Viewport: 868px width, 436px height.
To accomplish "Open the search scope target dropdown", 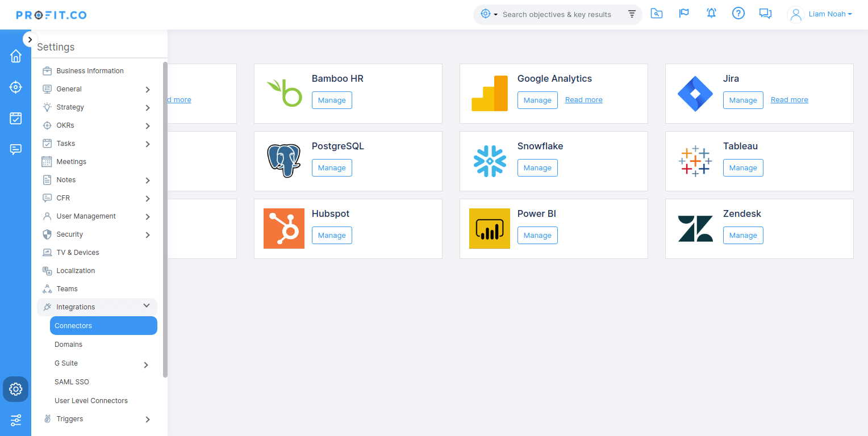I will [x=489, y=14].
